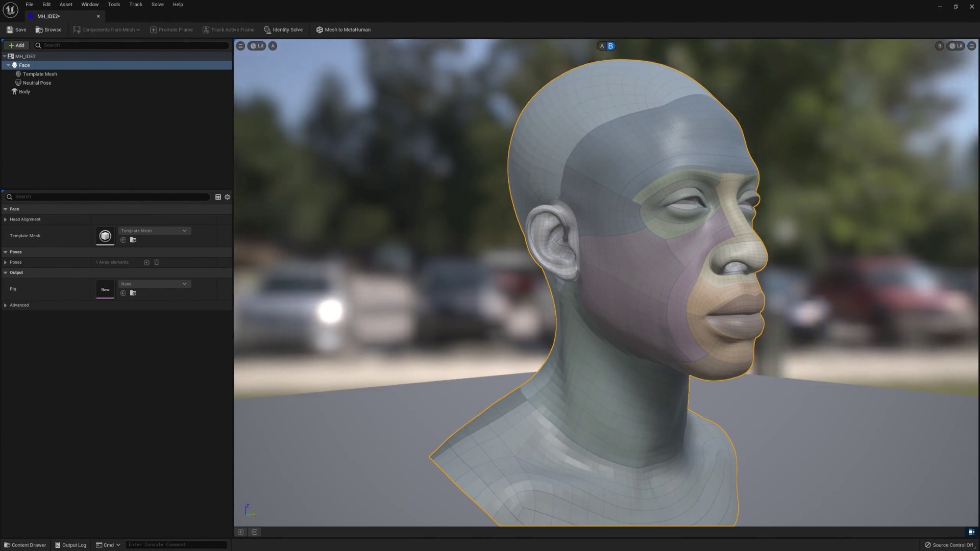
Task: Open the Solve menu
Action: [x=157, y=5]
